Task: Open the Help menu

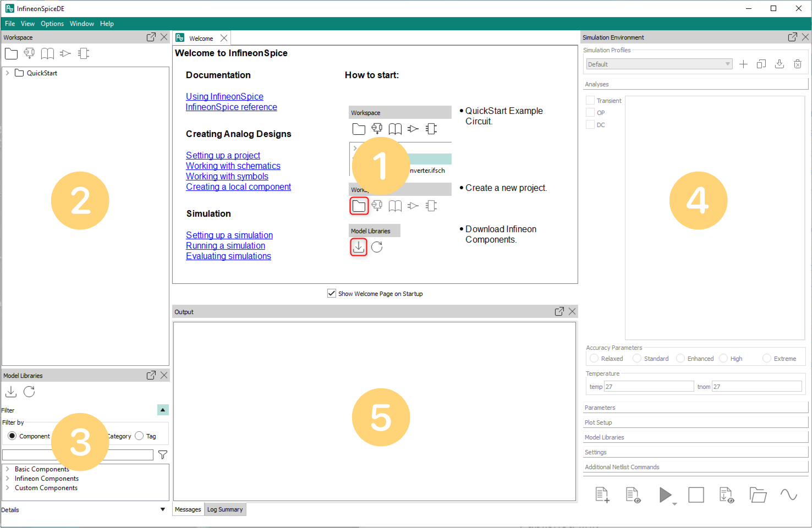Action: click(107, 24)
